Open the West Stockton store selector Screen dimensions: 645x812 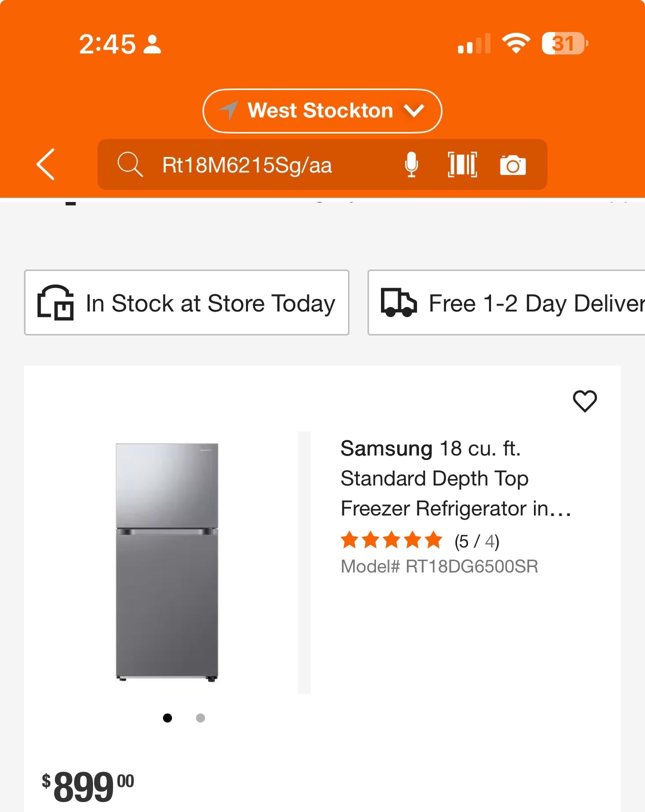(322, 111)
